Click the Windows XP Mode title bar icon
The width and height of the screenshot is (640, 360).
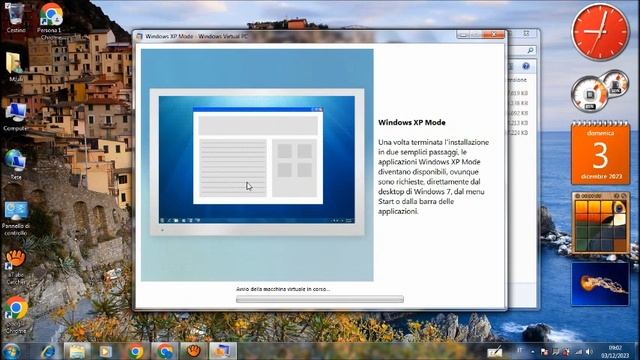(x=139, y=36)
